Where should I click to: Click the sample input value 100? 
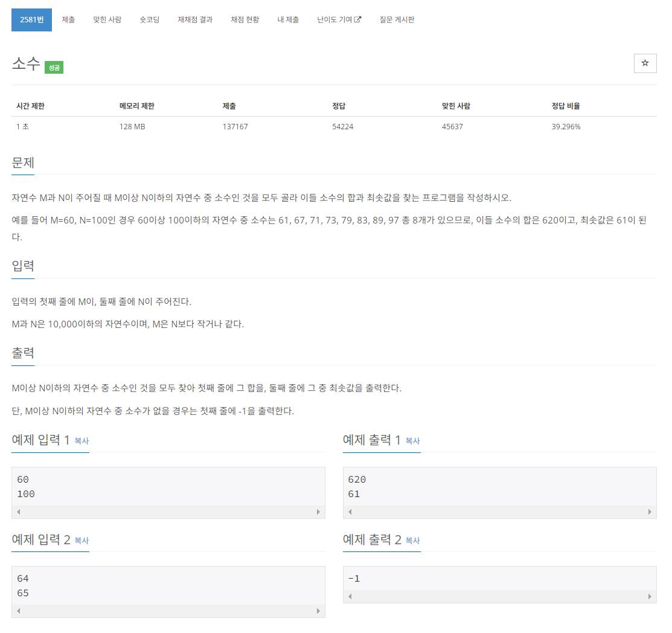(x=26, y=494)
